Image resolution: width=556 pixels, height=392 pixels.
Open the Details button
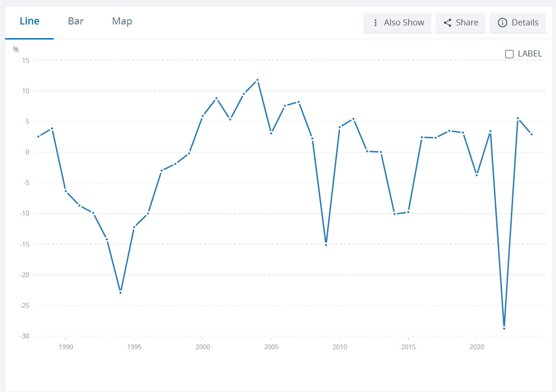click(x=517, y=23)
